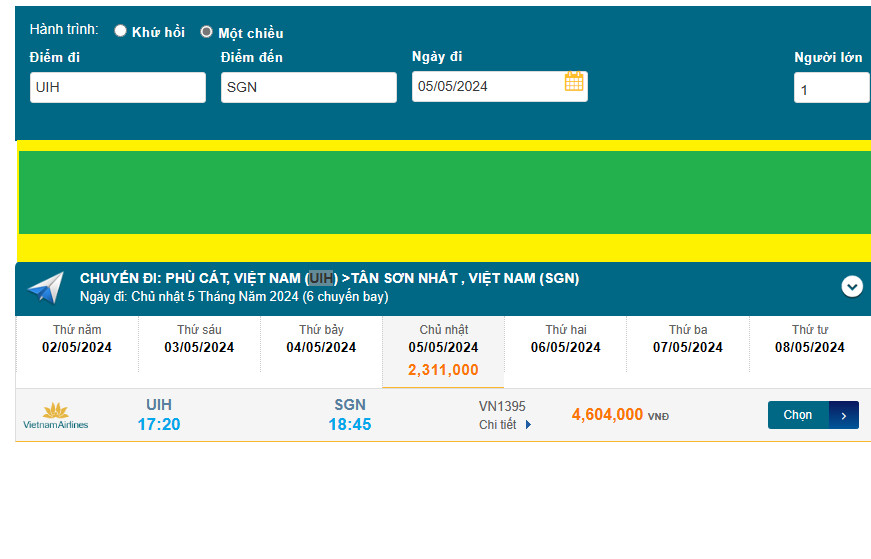Collapse the flight list with chevron
The width and height of the screenshot is (871, 559).
pos(851,287)
